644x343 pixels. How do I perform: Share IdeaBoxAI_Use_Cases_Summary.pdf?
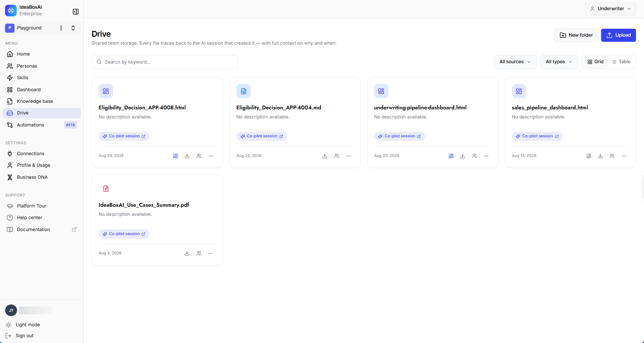pos(199,253)
